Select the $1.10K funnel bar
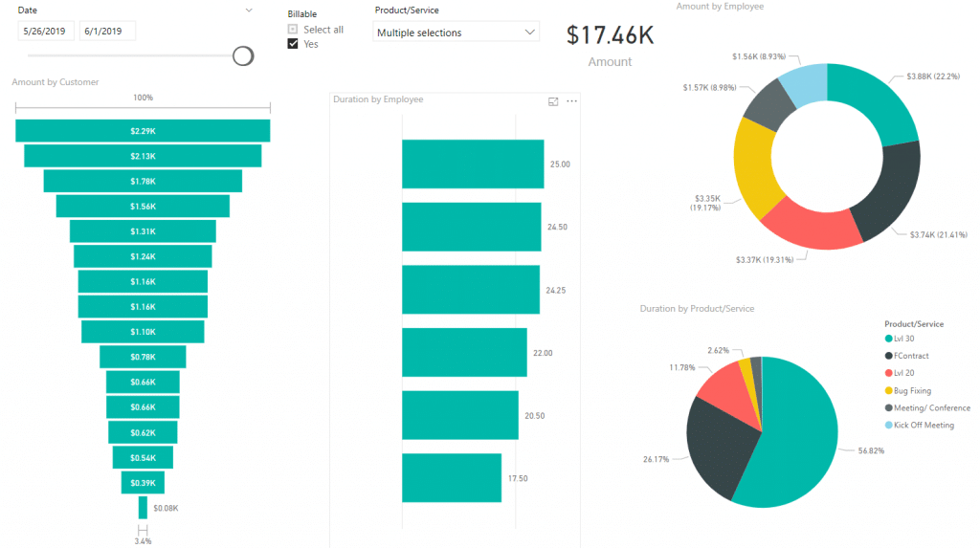The height and width of the screenshot is (548, 980). [143, 332]
